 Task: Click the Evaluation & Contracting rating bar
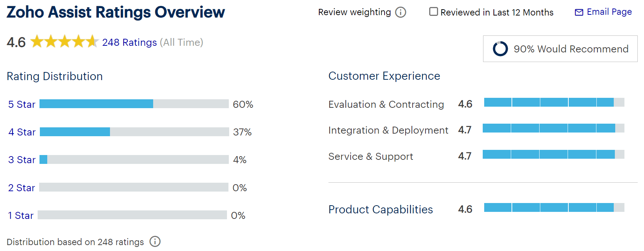554,102
